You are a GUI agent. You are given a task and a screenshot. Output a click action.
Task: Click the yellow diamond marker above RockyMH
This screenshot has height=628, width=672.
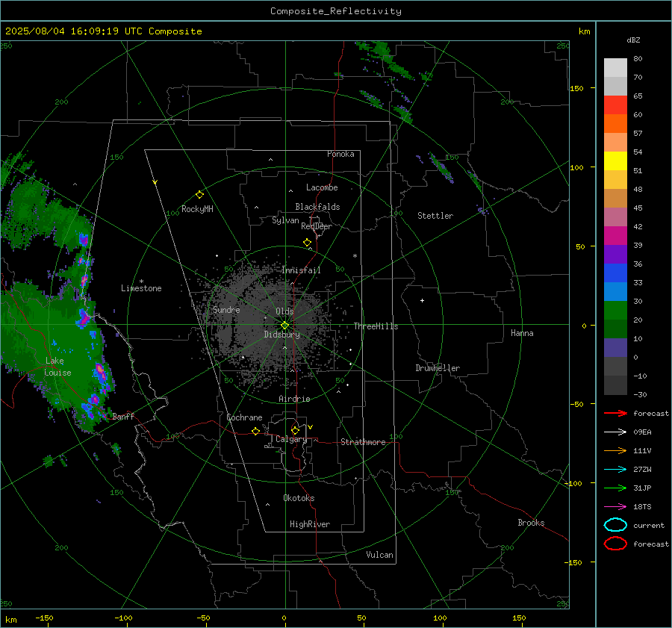[199, 195]
